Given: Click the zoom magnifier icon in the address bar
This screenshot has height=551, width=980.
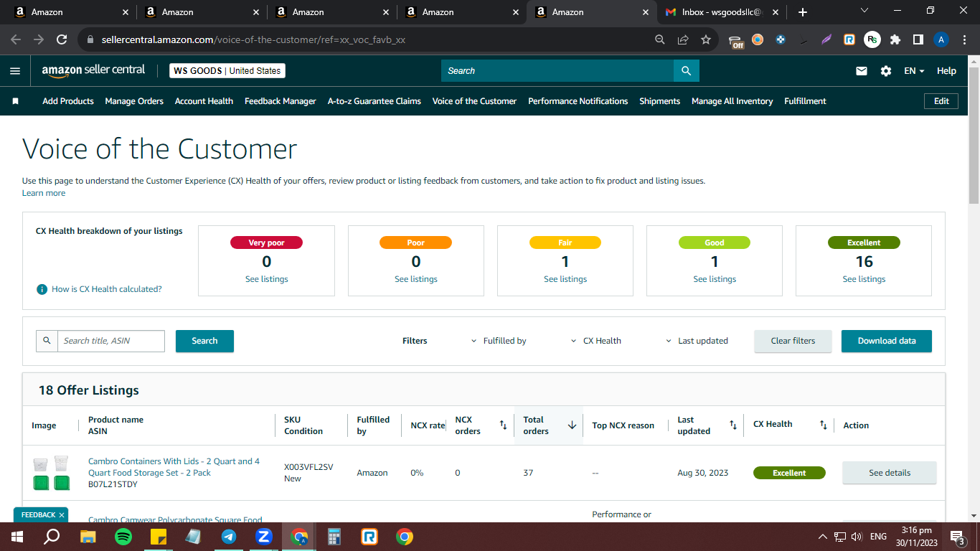Looking at the screenshot, I should click(660, 40).
